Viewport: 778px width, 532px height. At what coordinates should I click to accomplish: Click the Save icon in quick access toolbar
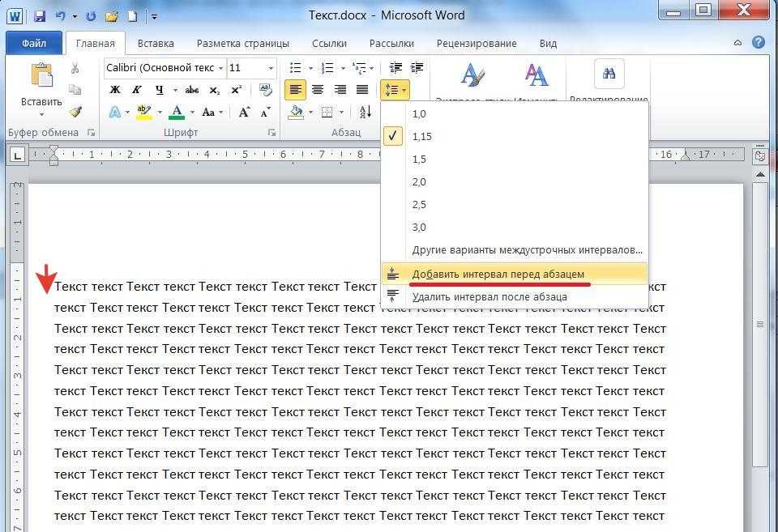click(38, 15)
